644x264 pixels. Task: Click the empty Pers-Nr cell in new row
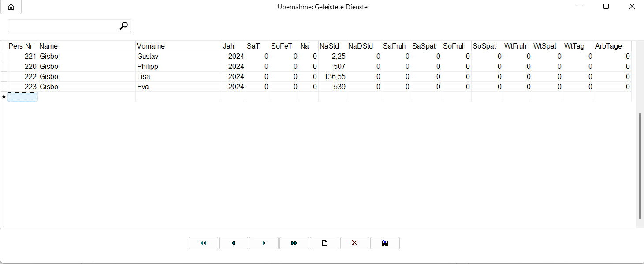tap(22, 97)
